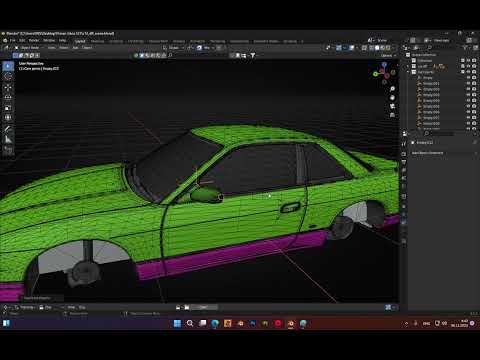Viewport: 480px width, 360px height.
Task: Open Task View from taskbar
Action: coord(202,323)
